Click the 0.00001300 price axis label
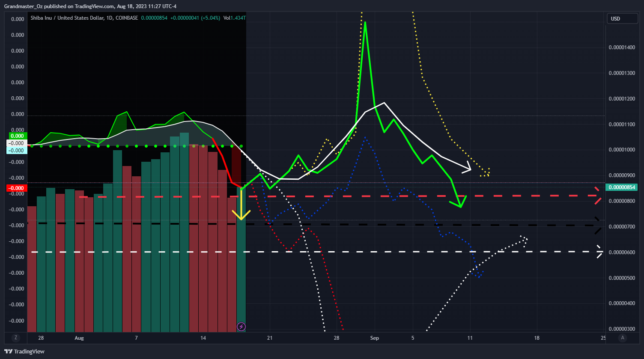The image size is (644, 359). (x=622, y=73)
